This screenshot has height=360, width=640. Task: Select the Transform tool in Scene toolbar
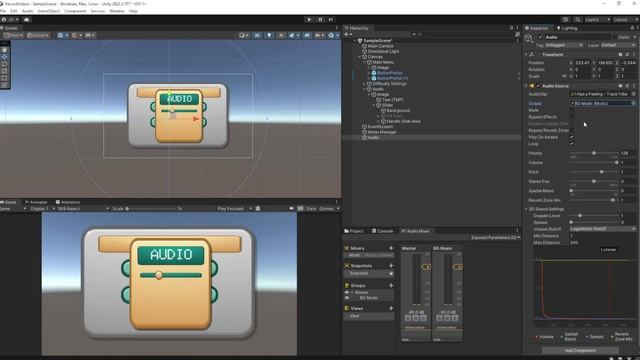point(4,85)
